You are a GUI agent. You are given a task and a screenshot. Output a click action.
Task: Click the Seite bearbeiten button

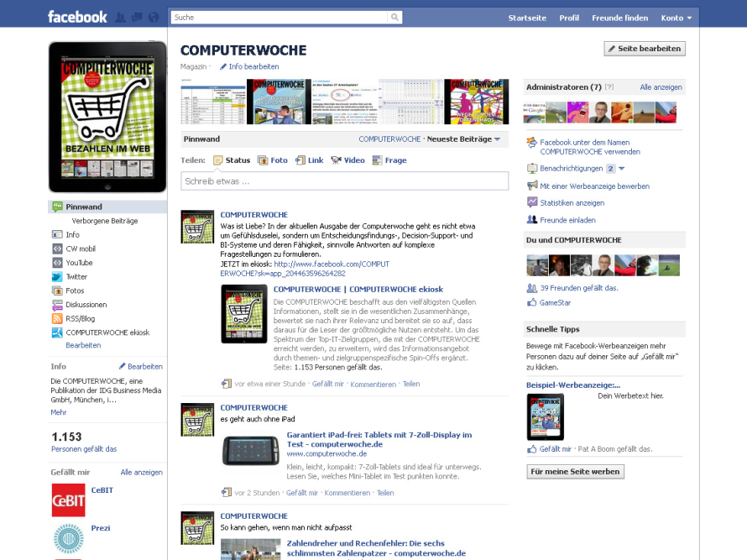645,49
